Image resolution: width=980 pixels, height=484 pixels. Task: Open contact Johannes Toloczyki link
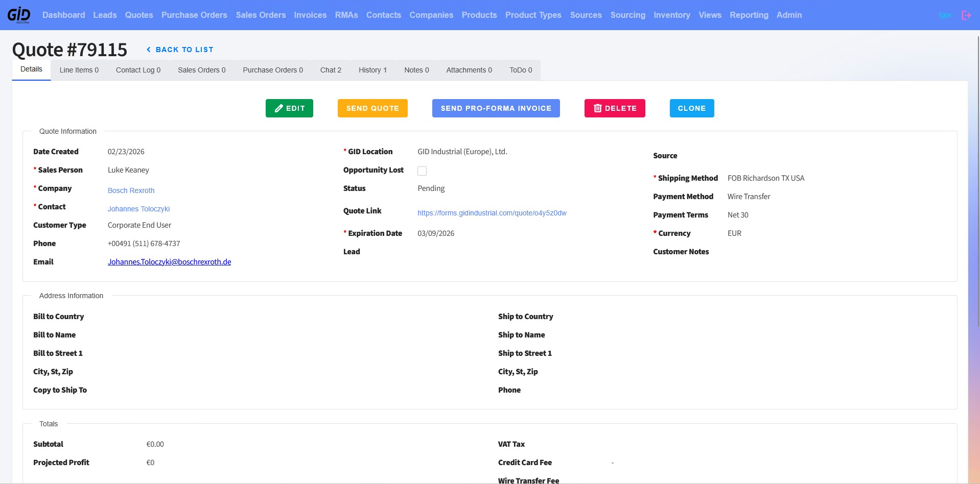click(x=138, y=209)
